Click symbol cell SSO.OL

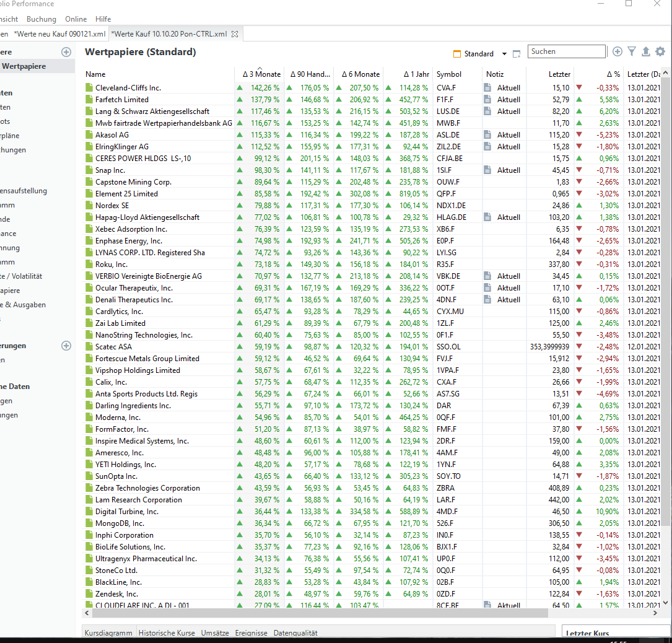point(448,347)
